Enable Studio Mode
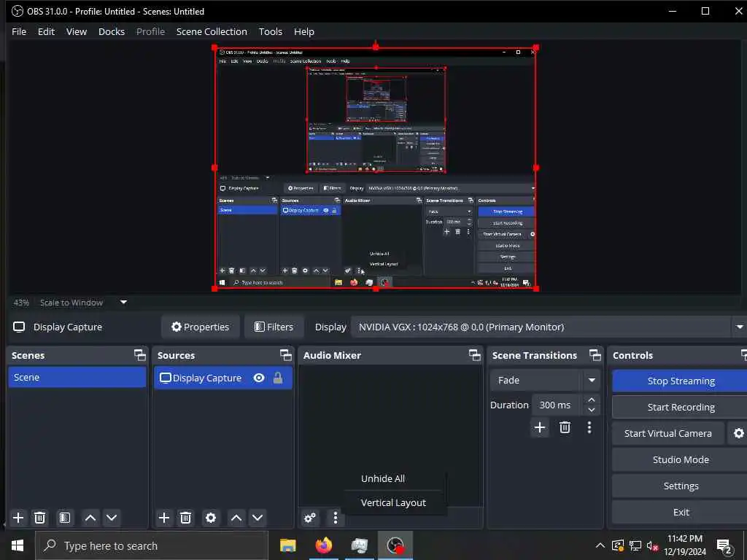This screenshot has height=560, width=747. tap(681, 459)
